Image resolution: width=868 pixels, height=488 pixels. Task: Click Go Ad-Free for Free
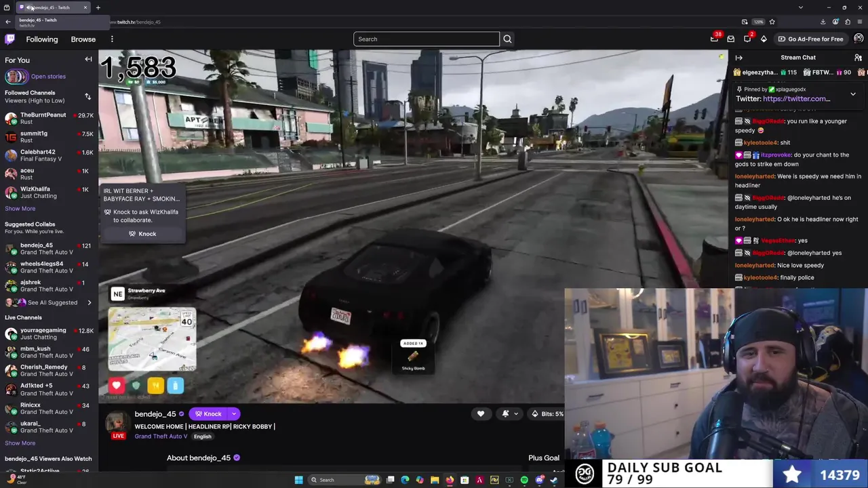point(810,39)
